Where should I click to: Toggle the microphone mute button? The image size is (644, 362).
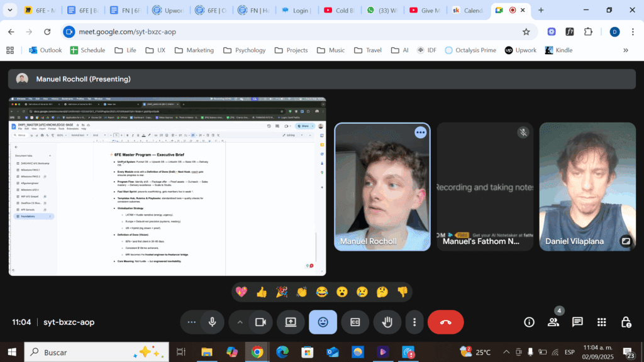click(212, 322)
